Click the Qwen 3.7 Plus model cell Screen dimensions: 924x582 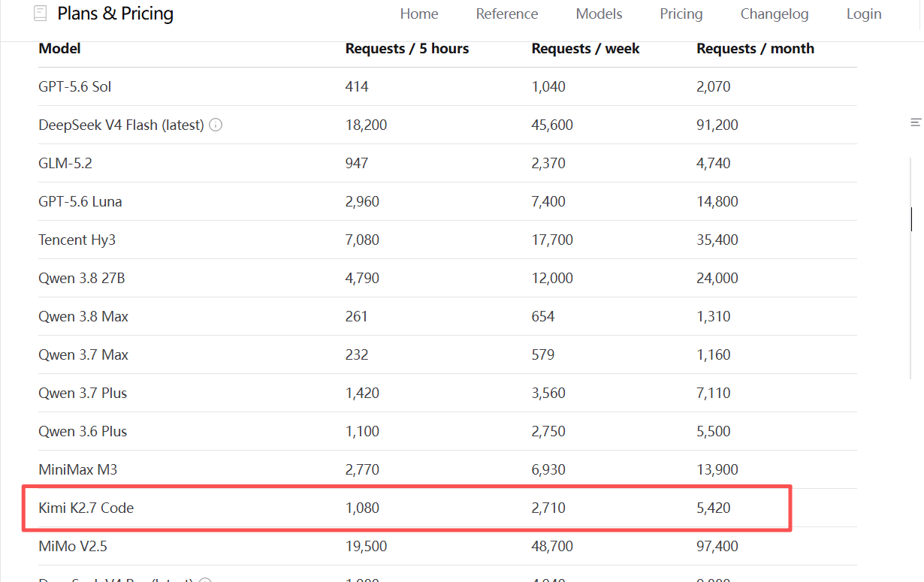tap(83, 393)
